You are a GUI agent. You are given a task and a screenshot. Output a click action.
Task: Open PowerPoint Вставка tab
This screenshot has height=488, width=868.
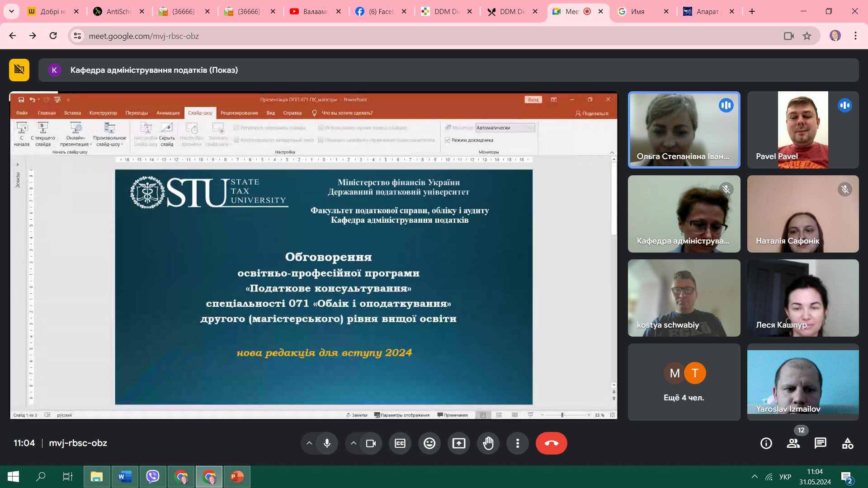click(72, 113)
